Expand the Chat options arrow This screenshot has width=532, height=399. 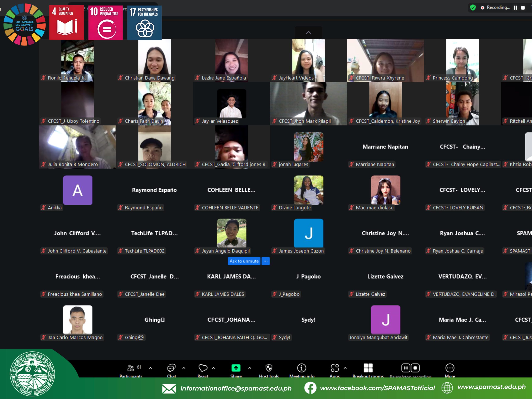click(184, 368)
